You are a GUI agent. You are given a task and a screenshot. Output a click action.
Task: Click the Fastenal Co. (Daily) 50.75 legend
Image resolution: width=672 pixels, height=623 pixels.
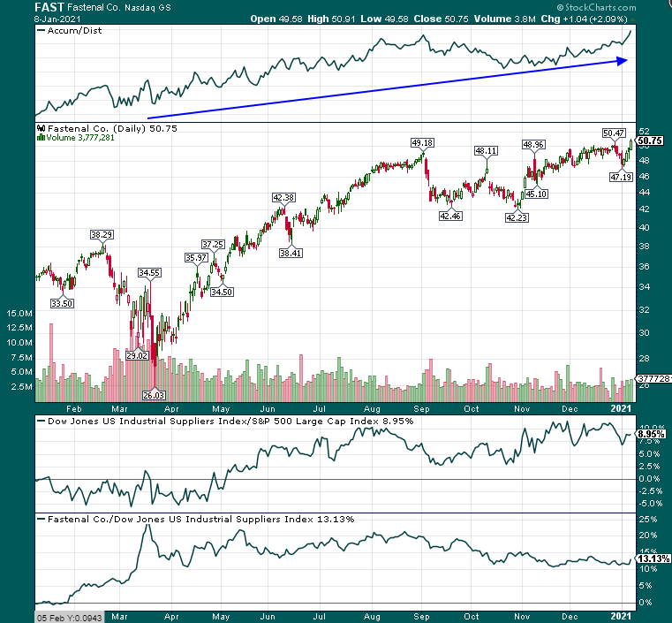112,128
